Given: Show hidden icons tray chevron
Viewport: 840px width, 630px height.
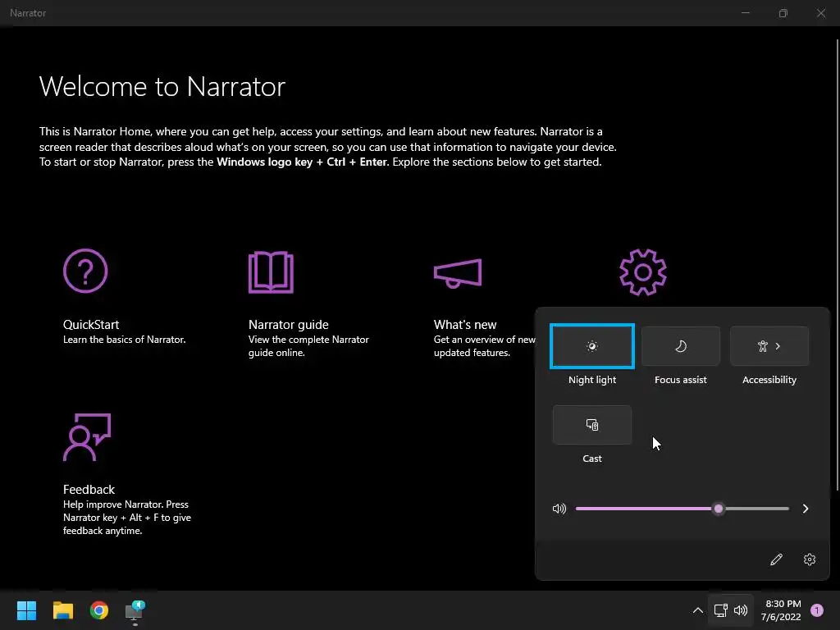Looking at the screenshot, I should click(x=697, y=610).
